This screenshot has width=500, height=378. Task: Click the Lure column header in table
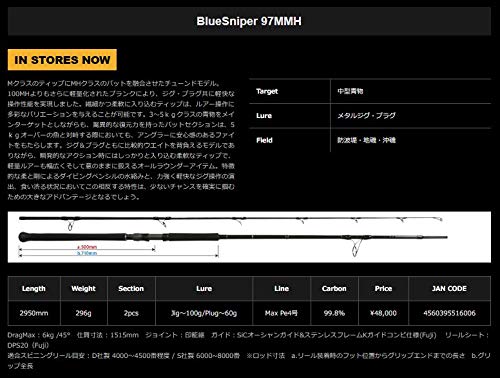pyautogui.click(x=204, y=289)
